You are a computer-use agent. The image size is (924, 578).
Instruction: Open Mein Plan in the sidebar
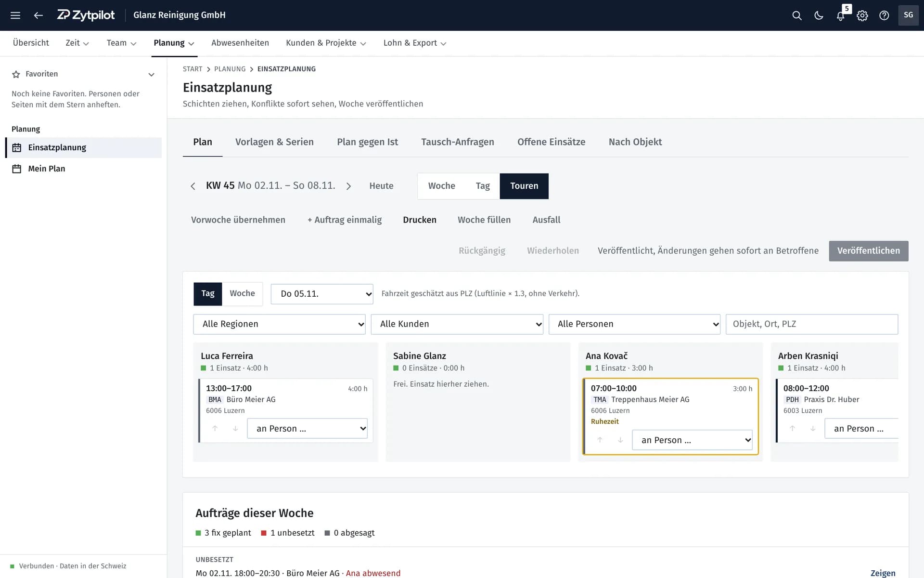click(84, 169)
